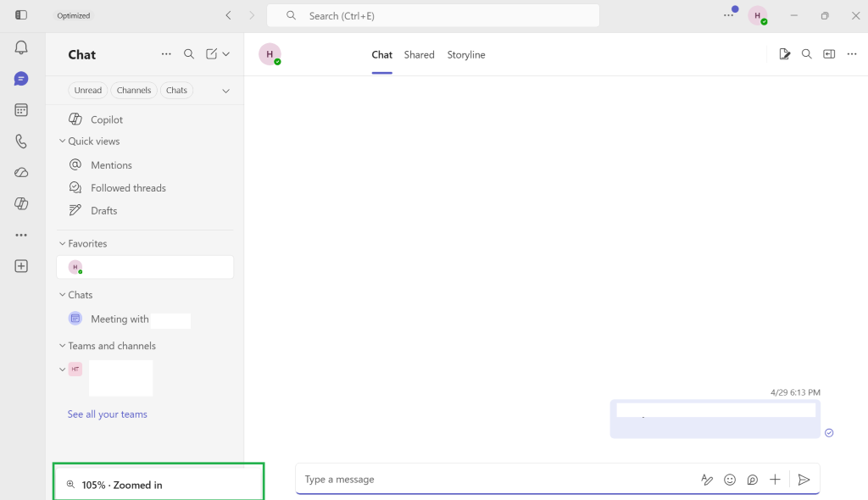Image resolution: width=868 pixels, height=500 pixels.
Task: Go forward with the right arrow
Action: pyautogui.click(x=252, y=15)
